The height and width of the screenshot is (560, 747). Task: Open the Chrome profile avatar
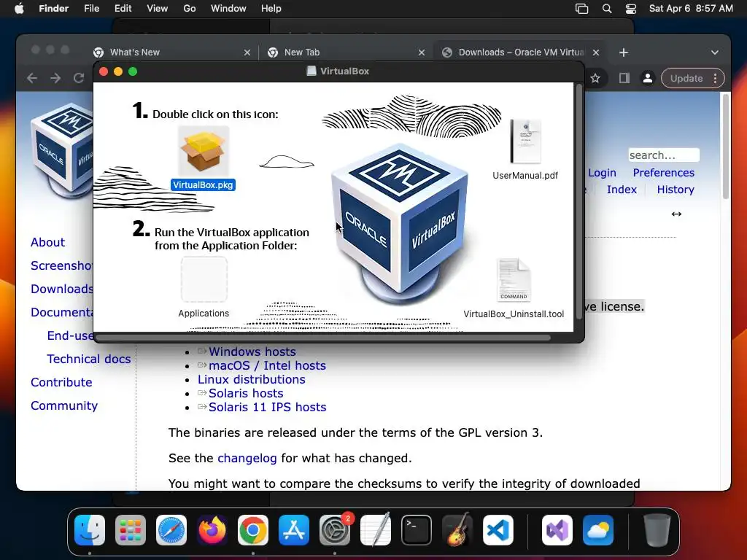[648, 78]
